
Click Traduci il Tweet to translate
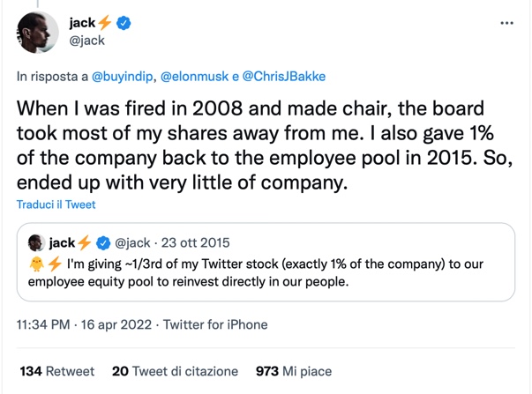(x=56, y=204)
